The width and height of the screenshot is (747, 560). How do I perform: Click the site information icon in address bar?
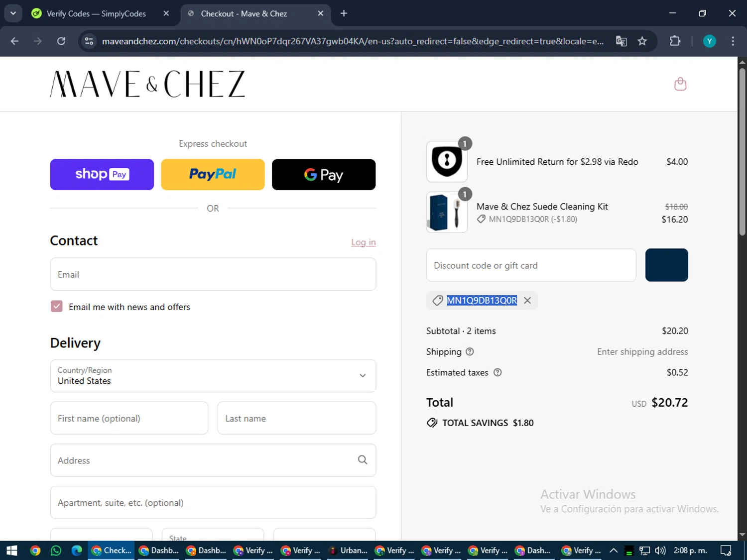(89, 41)
